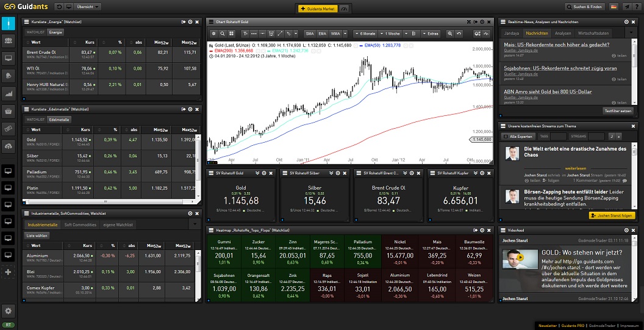Viewport: 644px width, 330px height.
Task: Click the reload icon next to Guidants logo
Action: (x=59, y=7)
